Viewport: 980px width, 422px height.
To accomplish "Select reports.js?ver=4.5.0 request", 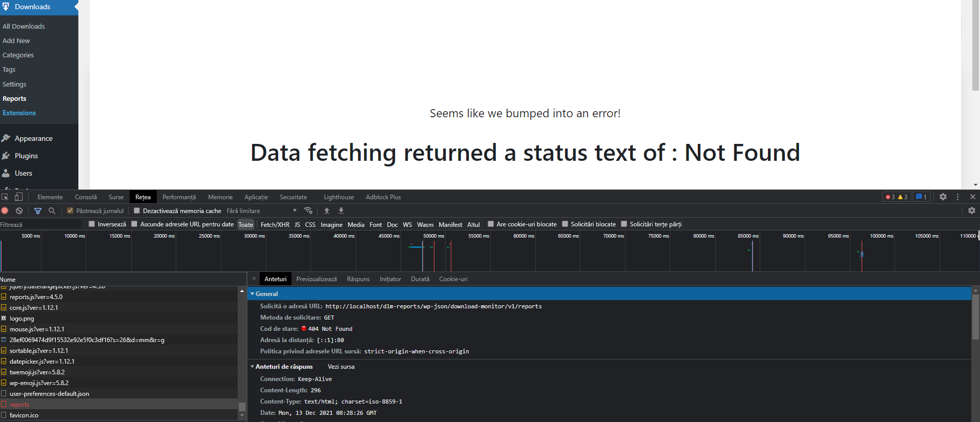I will 119,297.
